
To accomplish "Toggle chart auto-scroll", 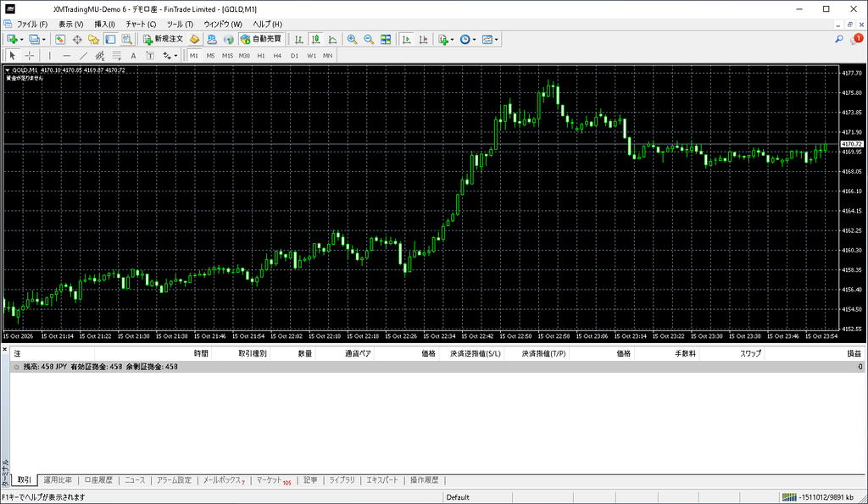I will click(x=406, y=39).
